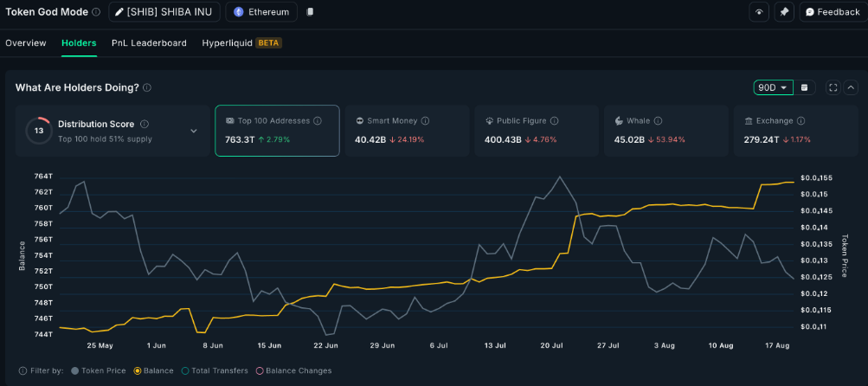Screen dimensions: 868x386
Task: Select the Top 100 Addresses card
Action: tap(277, 131)
